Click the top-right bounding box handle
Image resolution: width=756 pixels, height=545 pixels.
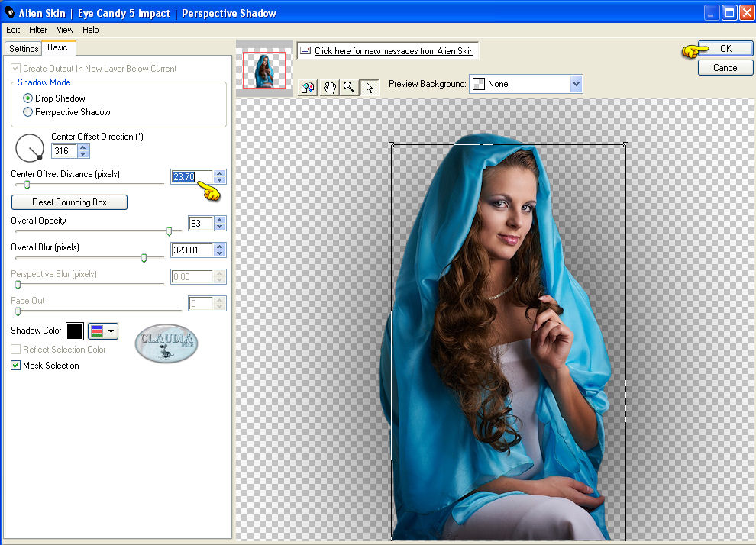pos(625,144)
